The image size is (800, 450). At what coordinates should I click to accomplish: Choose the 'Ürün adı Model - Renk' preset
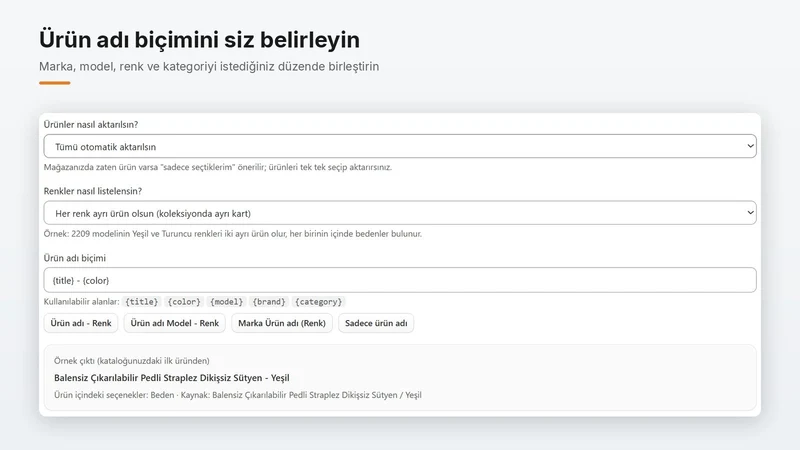click(174, 323)
